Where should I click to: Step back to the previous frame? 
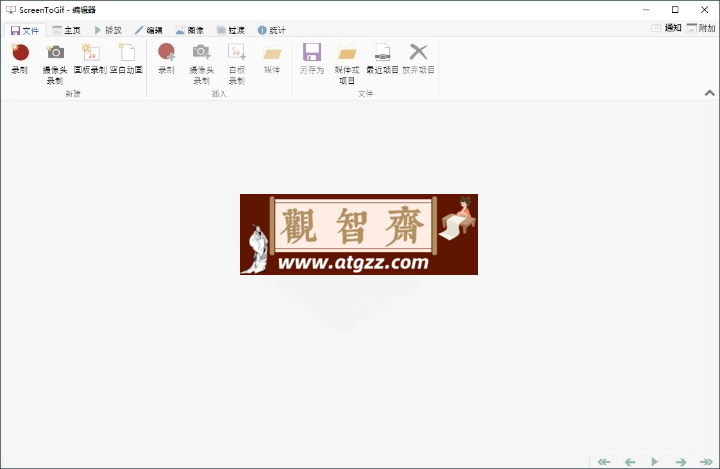(630, 462)
